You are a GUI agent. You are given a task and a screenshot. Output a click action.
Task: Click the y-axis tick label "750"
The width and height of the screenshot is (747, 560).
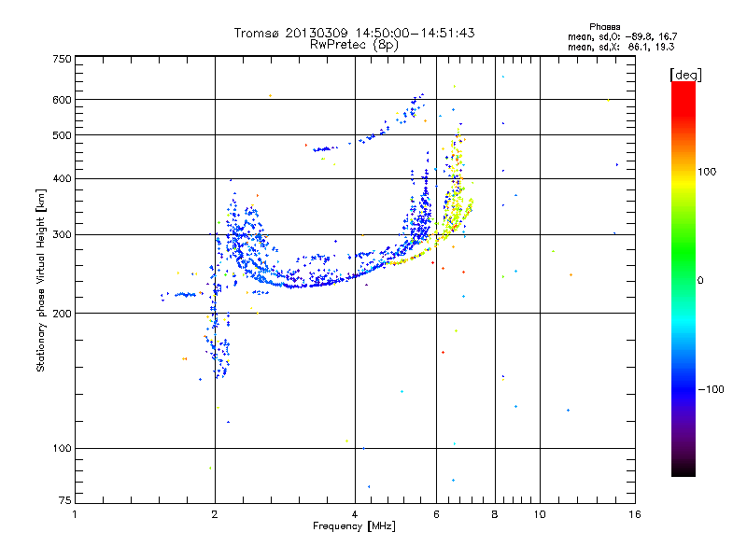click(63, 59)
